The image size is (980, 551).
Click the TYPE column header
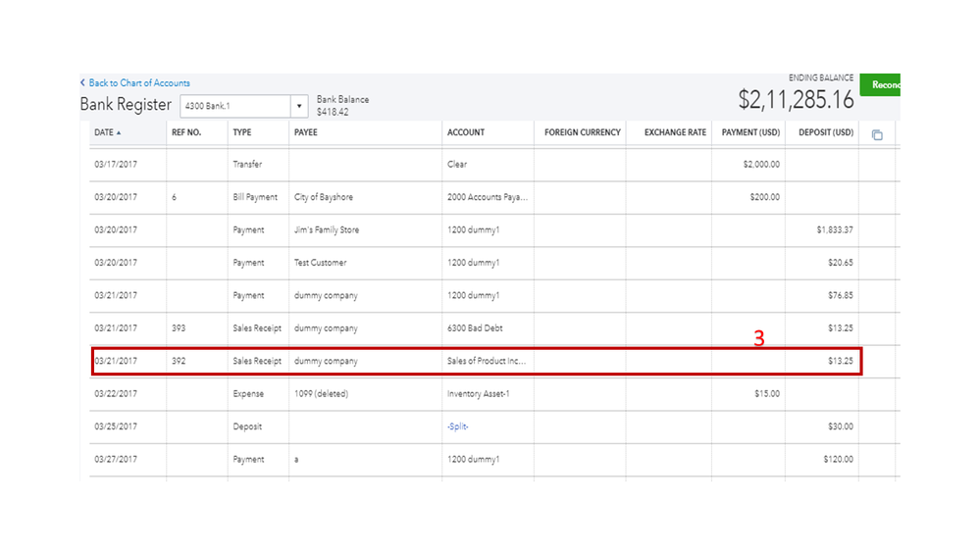[242, 132]
